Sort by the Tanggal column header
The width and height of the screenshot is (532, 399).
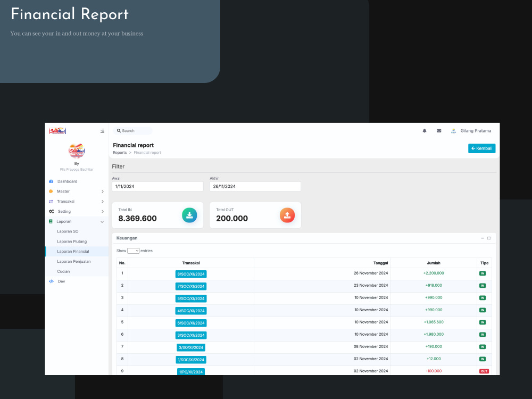(322, 263)
